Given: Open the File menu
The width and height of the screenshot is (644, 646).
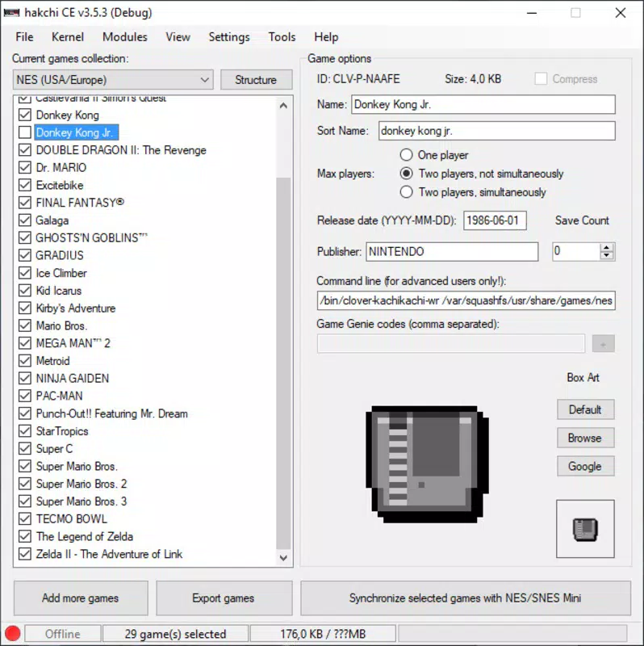Looking at the screenshot, I should pyautogui.click(x=24, y=37).
